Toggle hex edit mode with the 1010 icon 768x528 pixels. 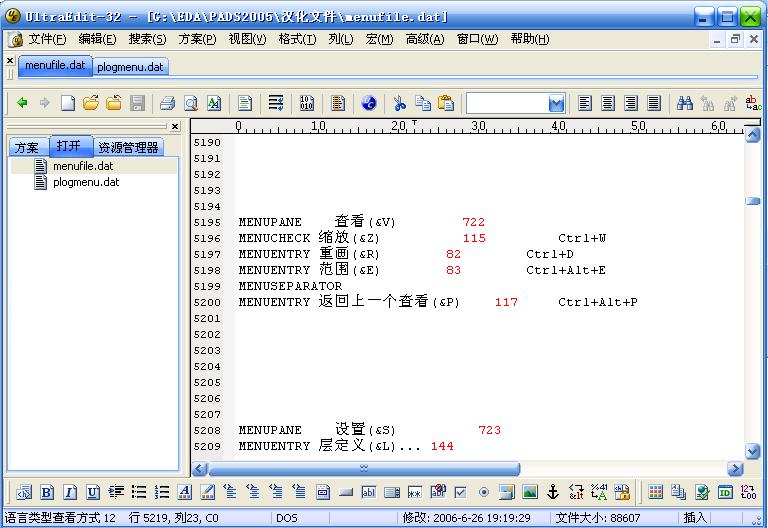pos(307,103)
